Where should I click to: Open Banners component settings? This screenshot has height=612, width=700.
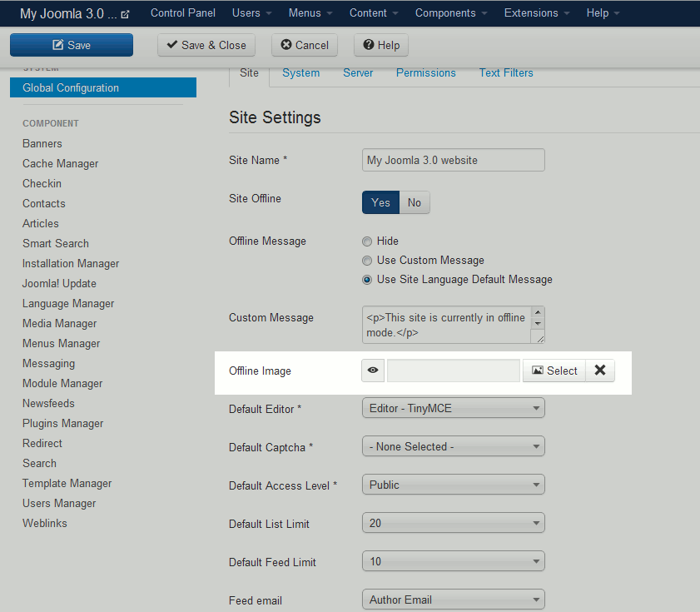[42, 143]
